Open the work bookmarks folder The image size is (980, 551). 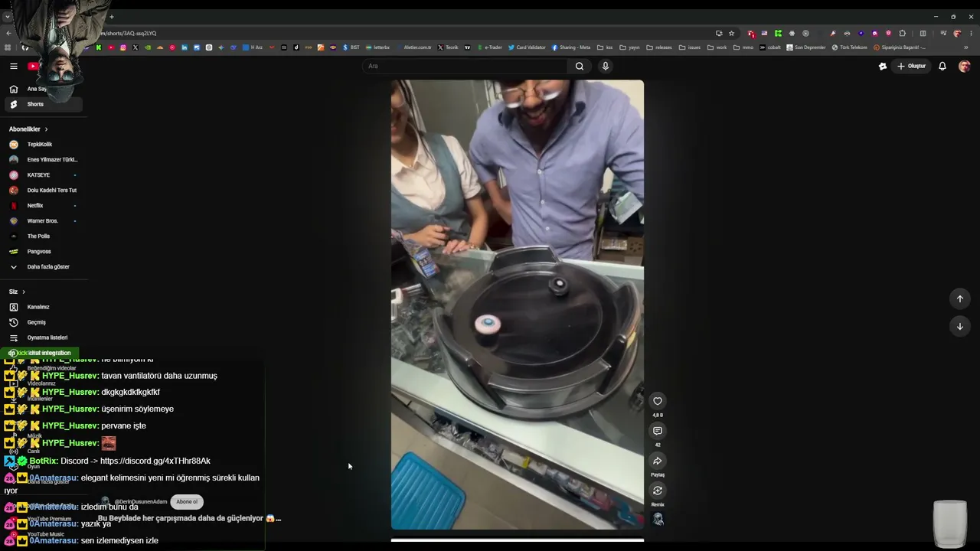point(717,47)
